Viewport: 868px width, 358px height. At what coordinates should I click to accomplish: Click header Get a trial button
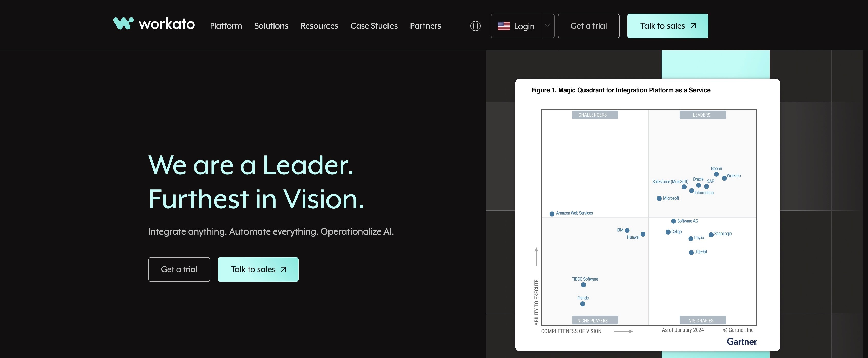[588, 26]
